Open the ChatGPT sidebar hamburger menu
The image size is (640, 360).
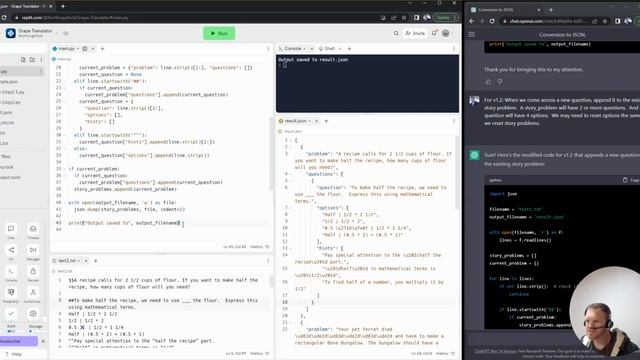coord(472,35)
